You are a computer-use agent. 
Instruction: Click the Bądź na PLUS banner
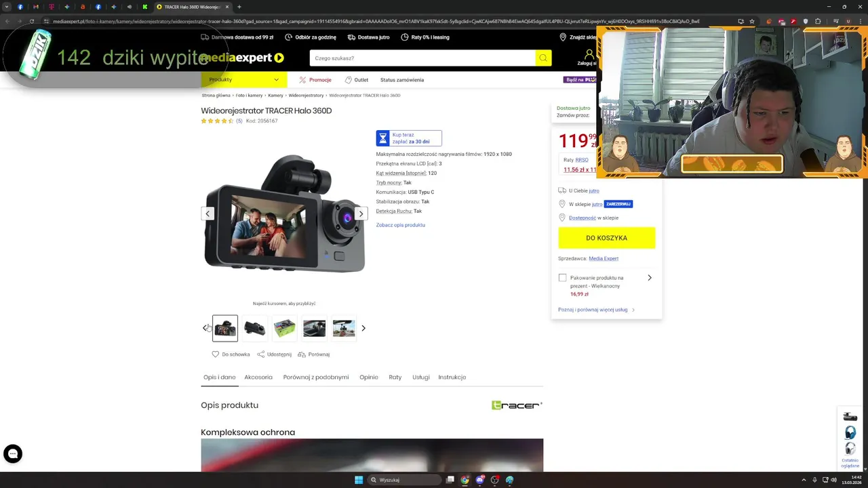pyautogui.click(x=580, y=80)
